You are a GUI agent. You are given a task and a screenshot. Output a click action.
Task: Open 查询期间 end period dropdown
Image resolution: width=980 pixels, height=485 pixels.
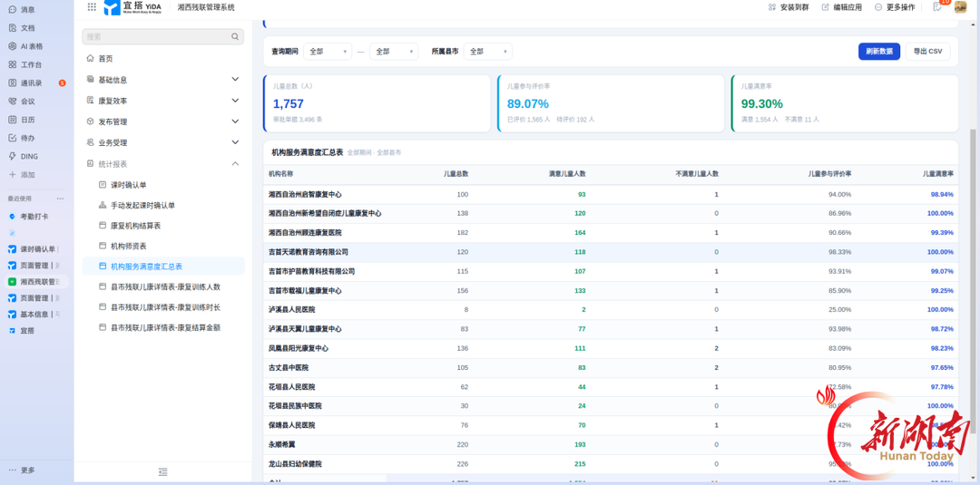[x=394, y=52]
